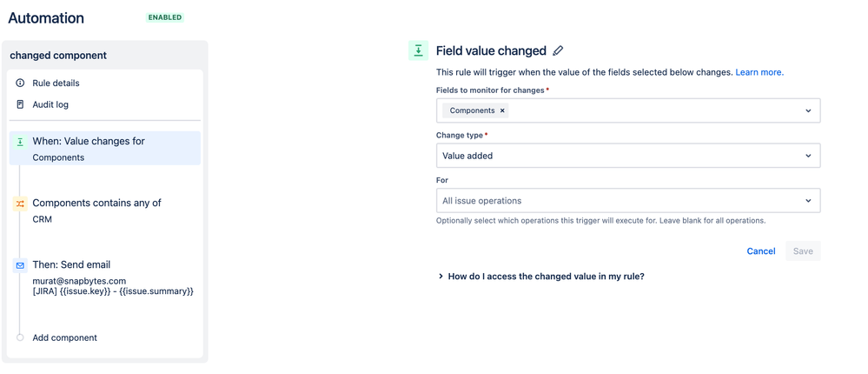868x374 pixels.
Task: Open Audit log in sidebar
Action: [50, 104]
